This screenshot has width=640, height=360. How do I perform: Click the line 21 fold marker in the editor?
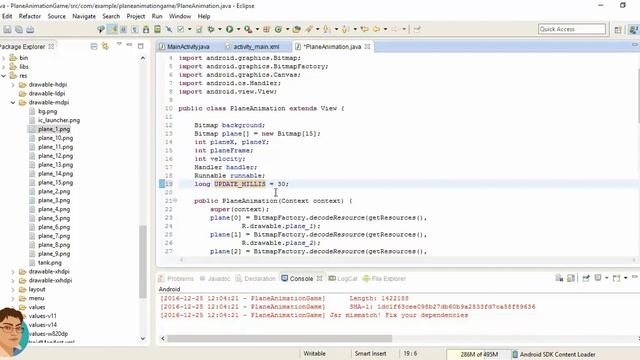pos(175,200)
